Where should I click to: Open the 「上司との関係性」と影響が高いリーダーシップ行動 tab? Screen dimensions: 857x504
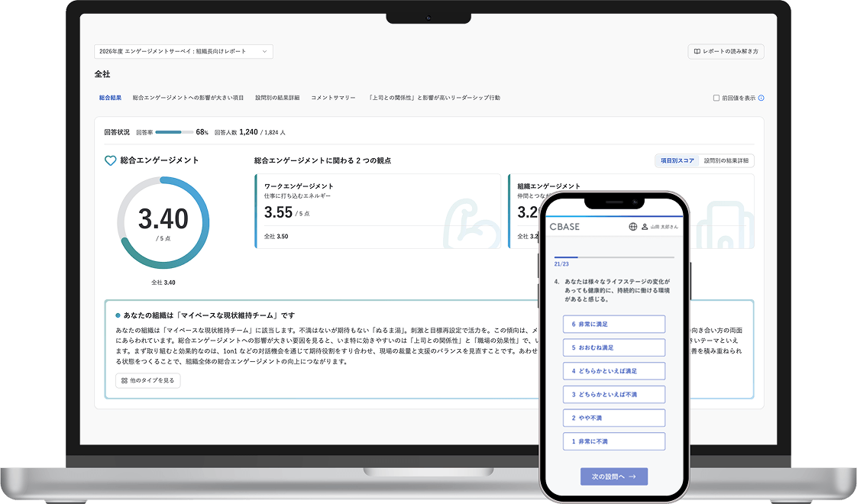(x=434, y=98)
